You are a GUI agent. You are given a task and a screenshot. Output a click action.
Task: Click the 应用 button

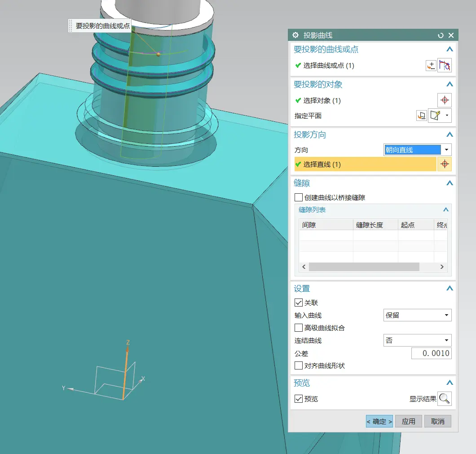point(408,422)
